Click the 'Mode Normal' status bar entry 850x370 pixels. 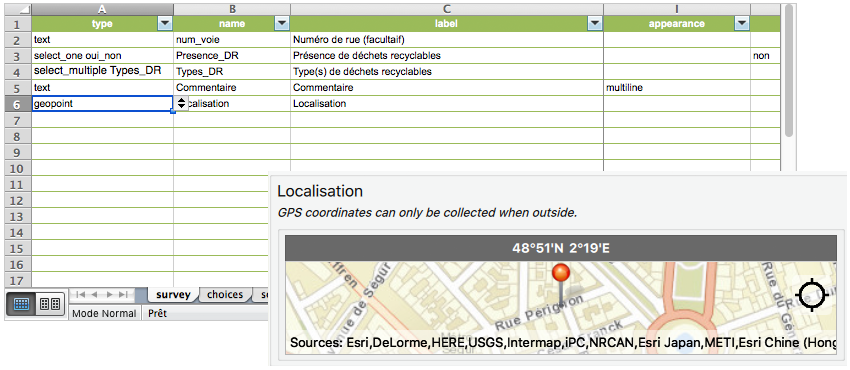(104, 313)
